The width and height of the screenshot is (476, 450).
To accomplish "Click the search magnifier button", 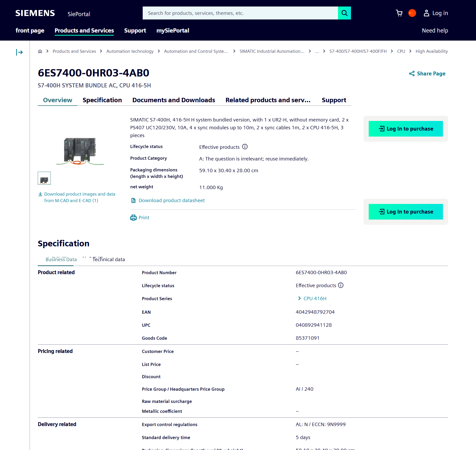I will [344, 13].
